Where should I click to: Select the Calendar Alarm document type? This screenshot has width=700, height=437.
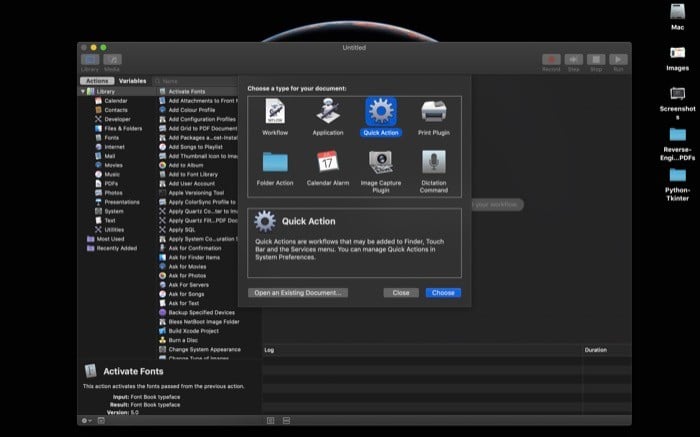click(x=328, y=168)
